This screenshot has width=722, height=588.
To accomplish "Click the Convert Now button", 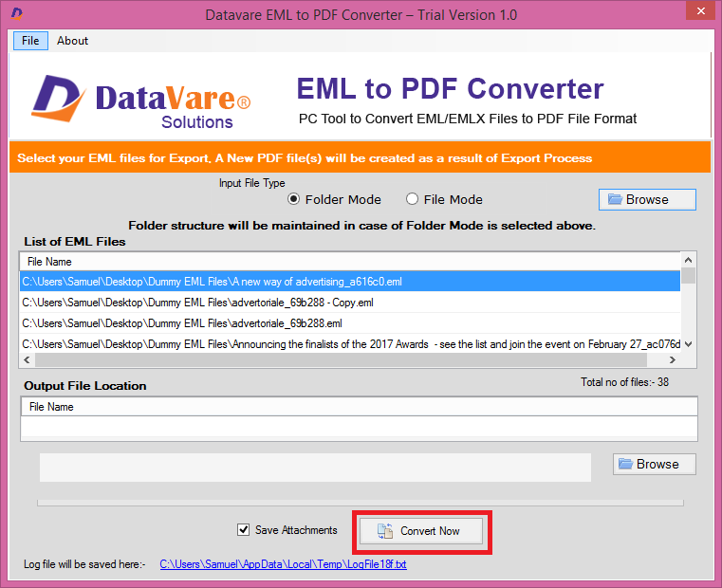I will [421, 531].
